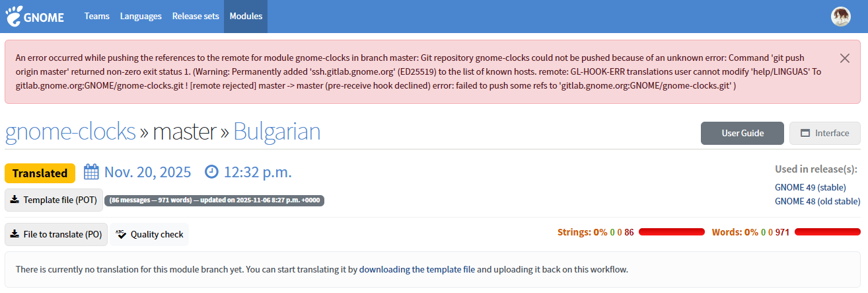This screenshot has height=293, width=868.
Task: Follow the Bulgarian language link
Action: tap(277, 132)
